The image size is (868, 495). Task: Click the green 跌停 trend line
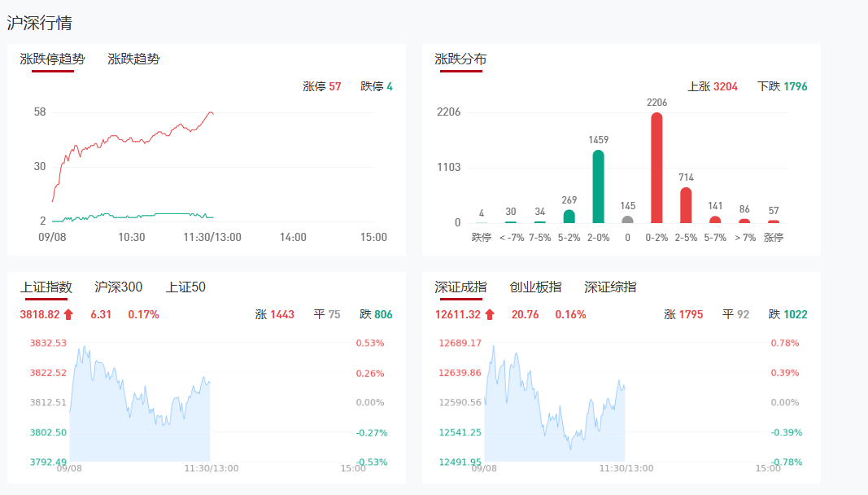click(x=133, y=217)
